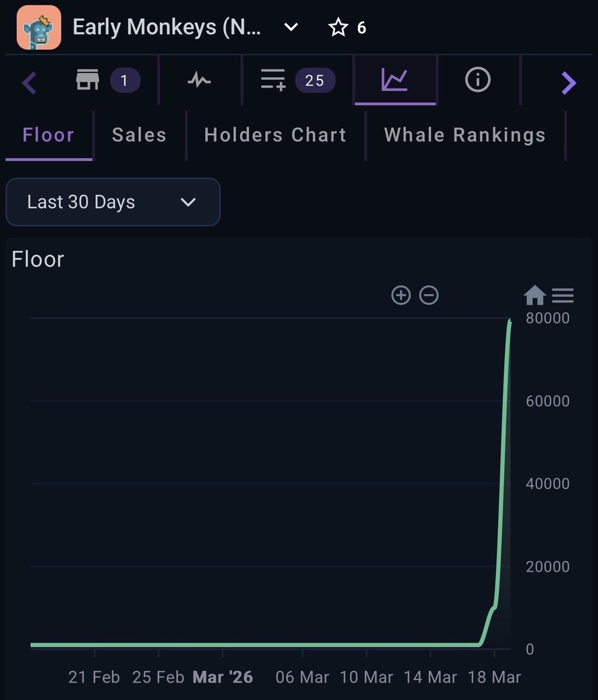Open the info circle icon tab
The width and height of the screenshot is (598, 700).
[478, 80]
